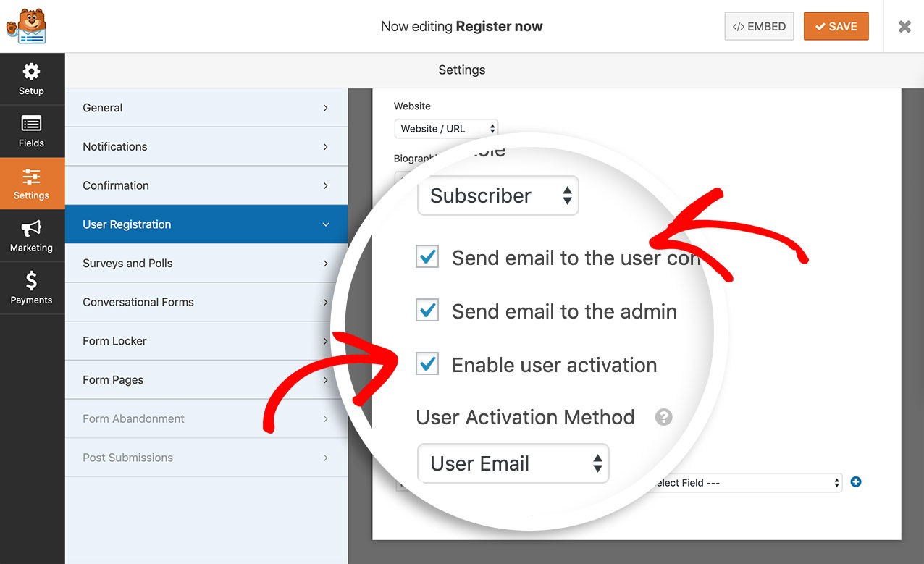
Task: Click chevron on Form Abandonment row
Action: (x=326, y=418)
